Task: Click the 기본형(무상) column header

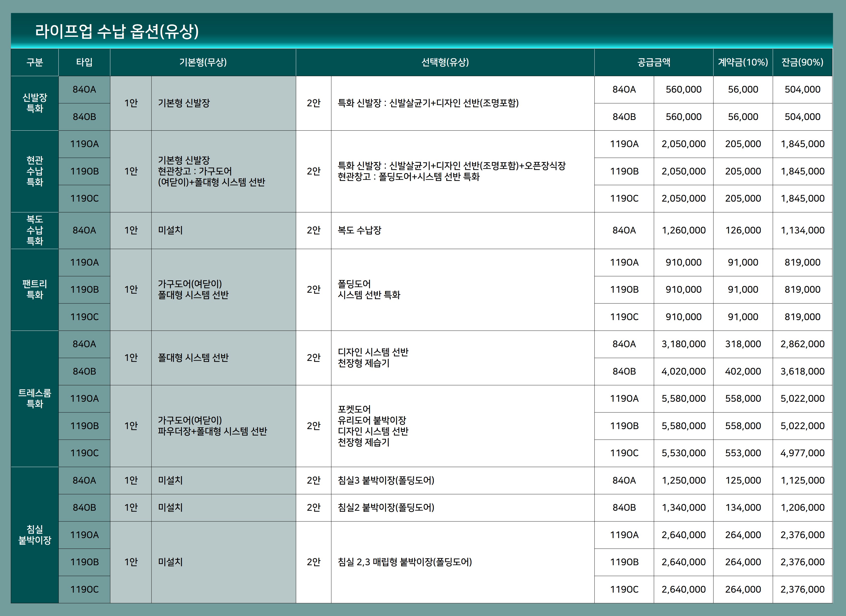Action: (x=203, y=62)
